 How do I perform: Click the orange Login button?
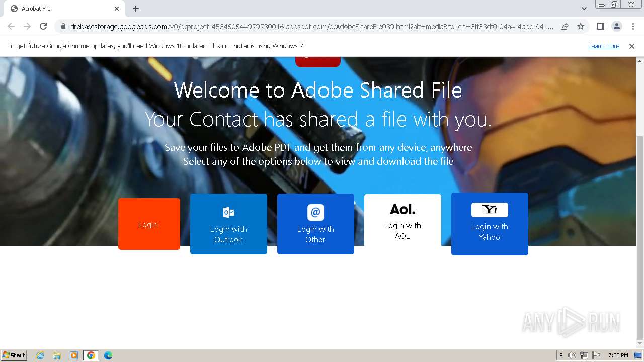(x=149, y=224)
